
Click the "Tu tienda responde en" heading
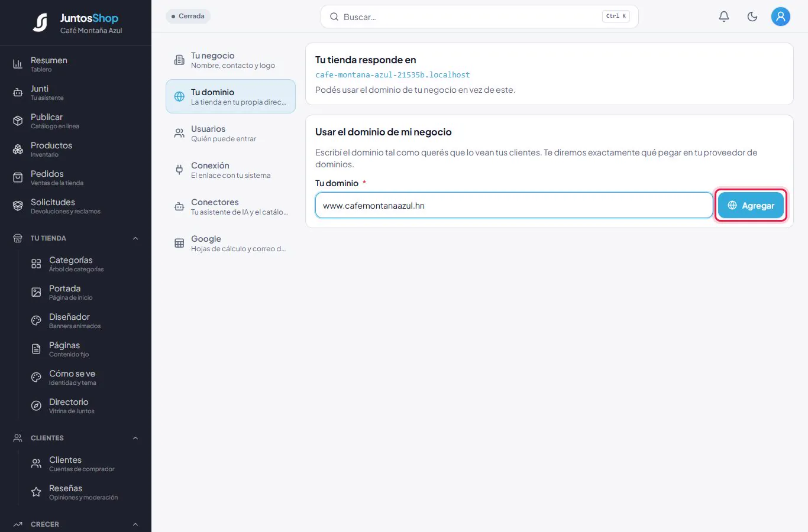click(366, 60)
